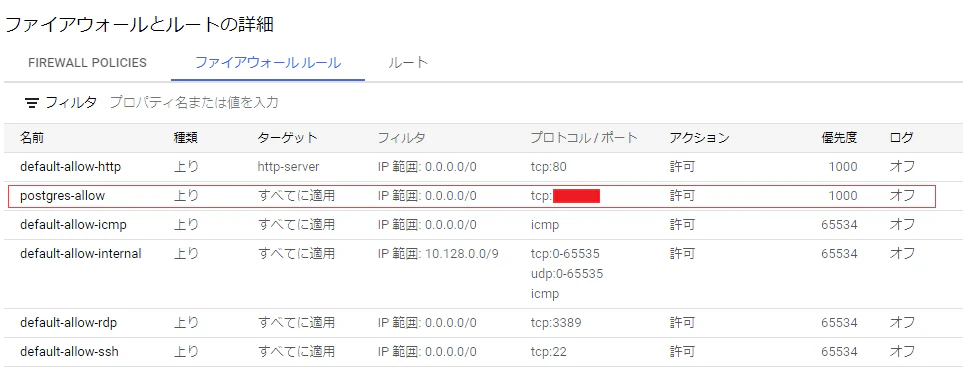963x380 pixels.
Task: Click the icmp cell in default-allow-icmp row
Action: coord(545,225)
